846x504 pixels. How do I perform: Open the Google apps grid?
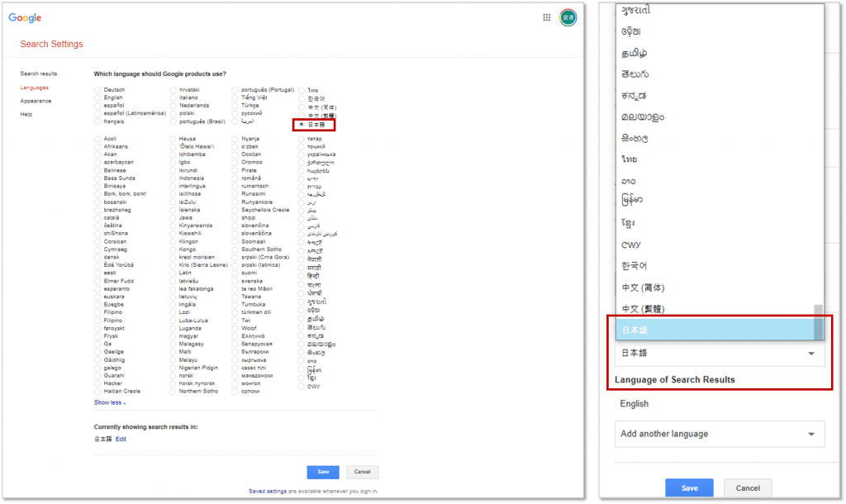(547, 17)
